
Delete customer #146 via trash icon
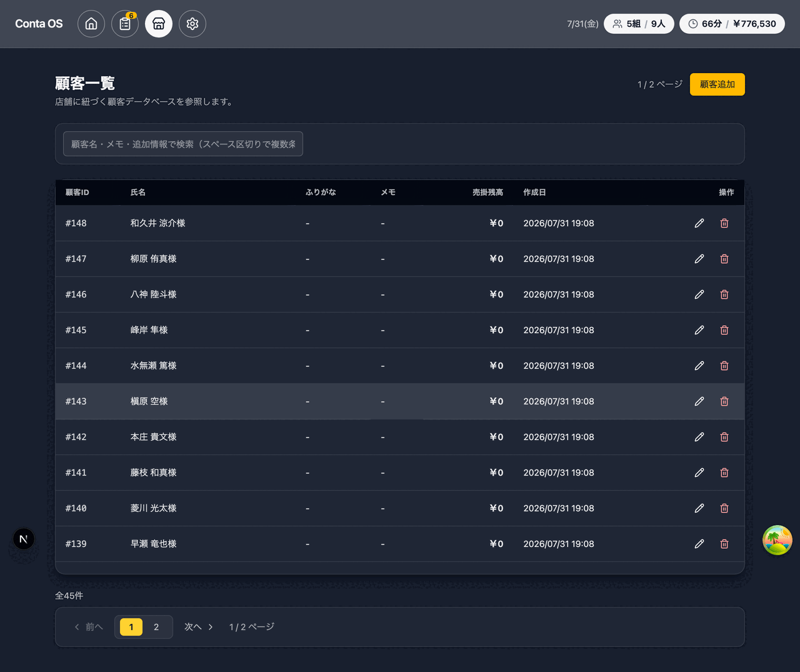point(724,294)
